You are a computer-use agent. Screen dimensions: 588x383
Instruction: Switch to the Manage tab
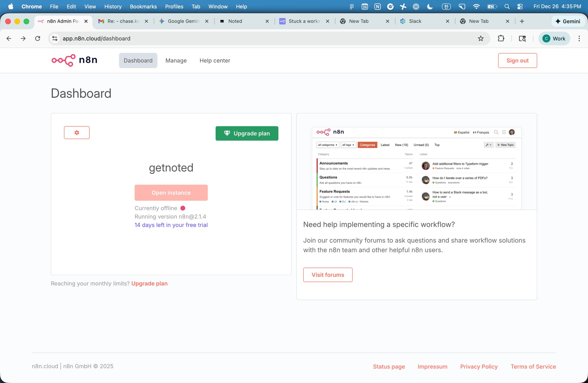tap(176, 60)
